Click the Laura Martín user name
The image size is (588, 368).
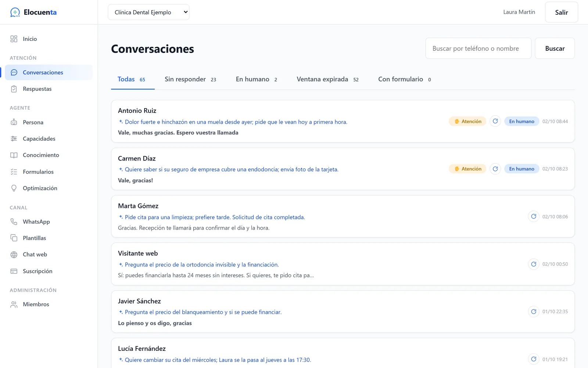[519, 12]
